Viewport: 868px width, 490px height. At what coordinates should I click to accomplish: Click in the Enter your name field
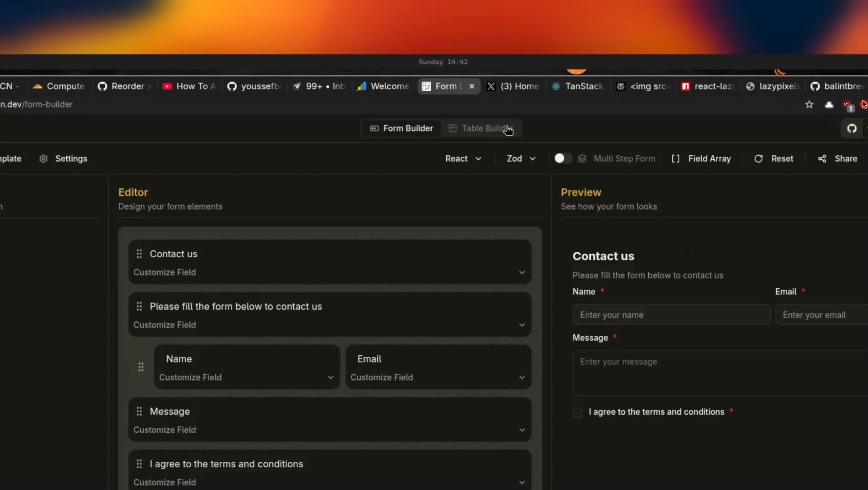point(671,315)
